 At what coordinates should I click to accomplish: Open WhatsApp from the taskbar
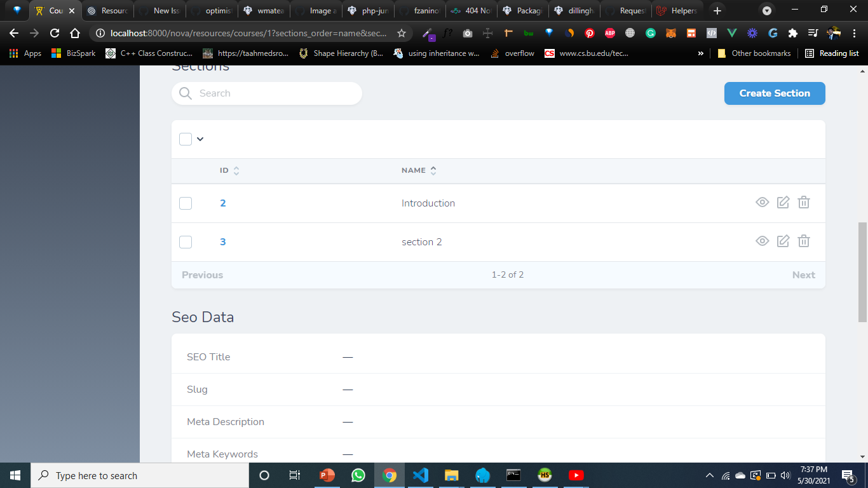(x=357, y=475)
